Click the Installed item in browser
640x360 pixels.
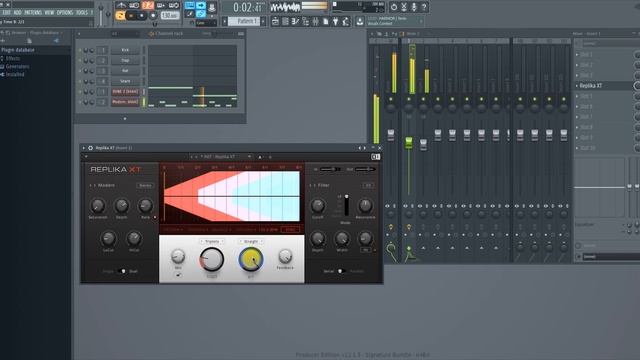[x=15, y=75]
